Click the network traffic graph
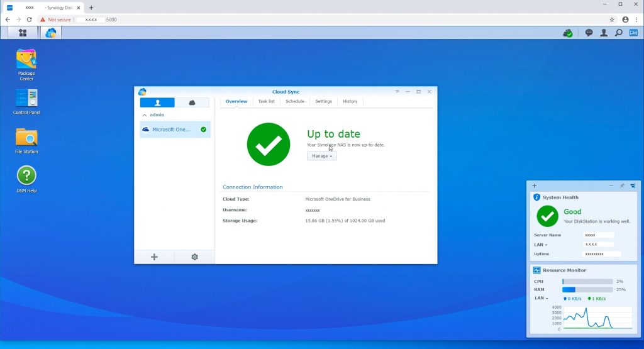This screenshot has width=644, height=349. [x=597, y=318]
